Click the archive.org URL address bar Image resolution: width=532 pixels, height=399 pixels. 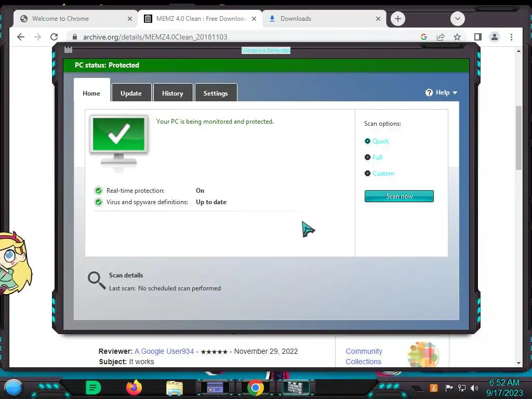(x=155, y=37)
